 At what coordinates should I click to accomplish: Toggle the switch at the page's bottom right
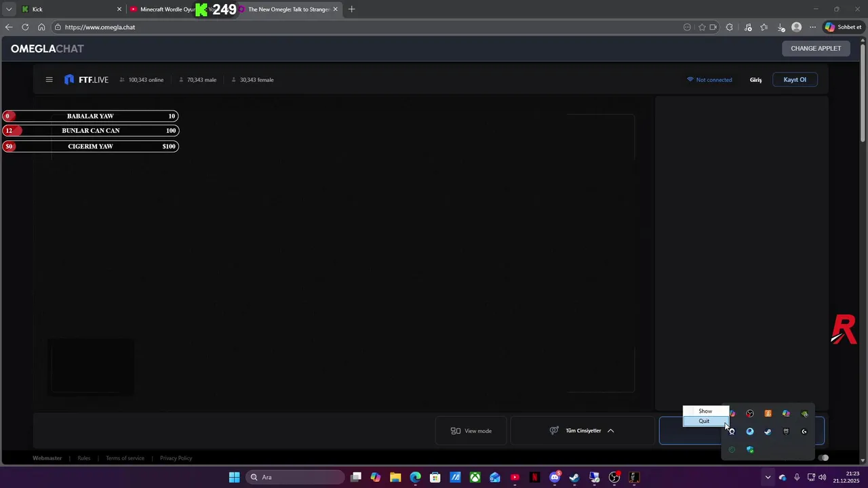pos(823,458)
